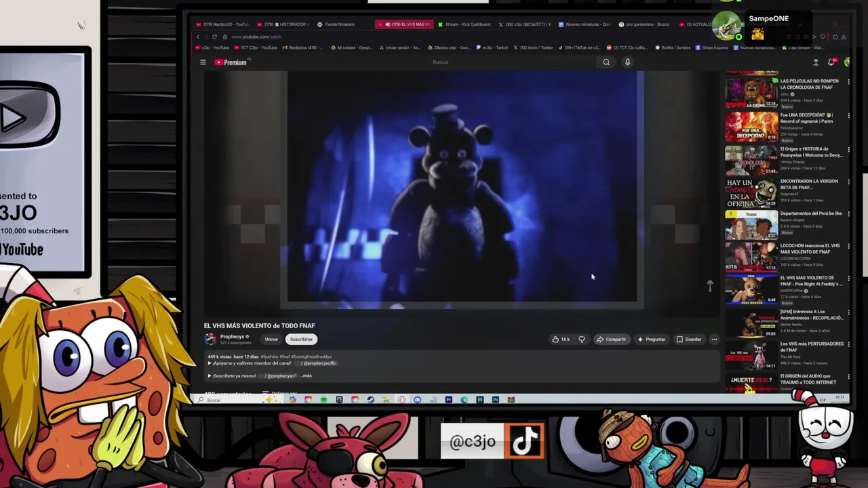The width and height of the screenshot is (868, 488).
Task: Open options for 'LAS PELICULAS NO ROMPEN' video
Action: click(848, 82)
